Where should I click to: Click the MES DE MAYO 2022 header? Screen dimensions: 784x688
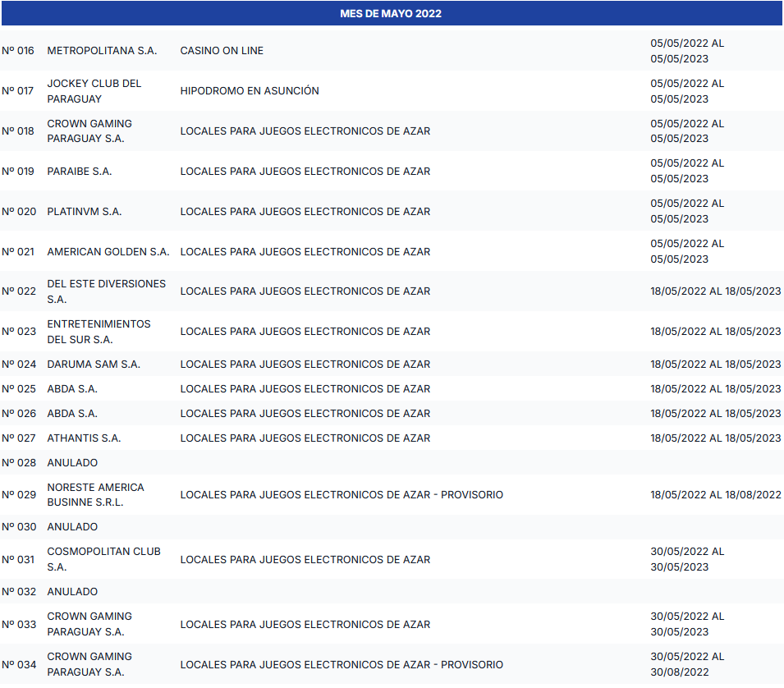391,14
